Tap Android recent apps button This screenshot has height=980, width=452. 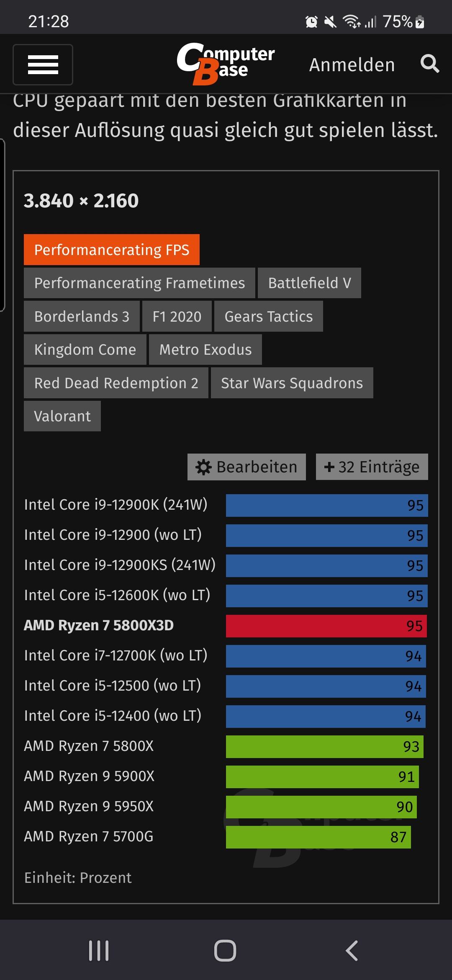point(99,950)
